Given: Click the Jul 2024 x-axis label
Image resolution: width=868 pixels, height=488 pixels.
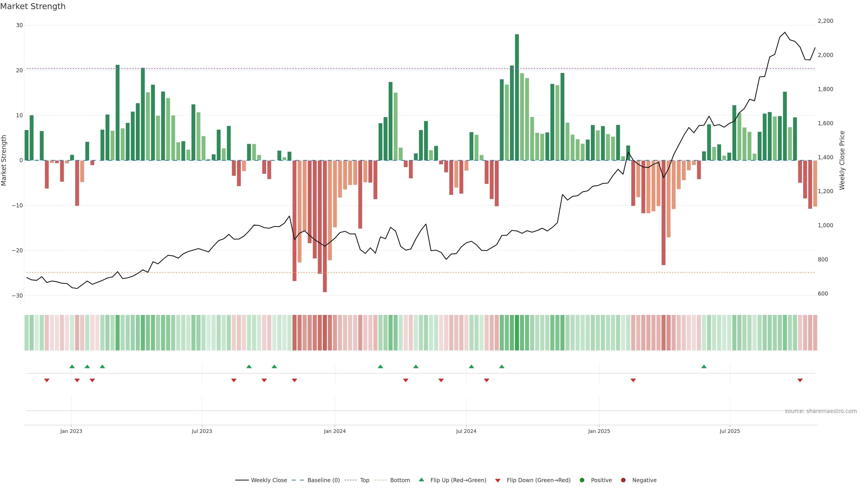Looking at the screenshot, I should 466,431.
